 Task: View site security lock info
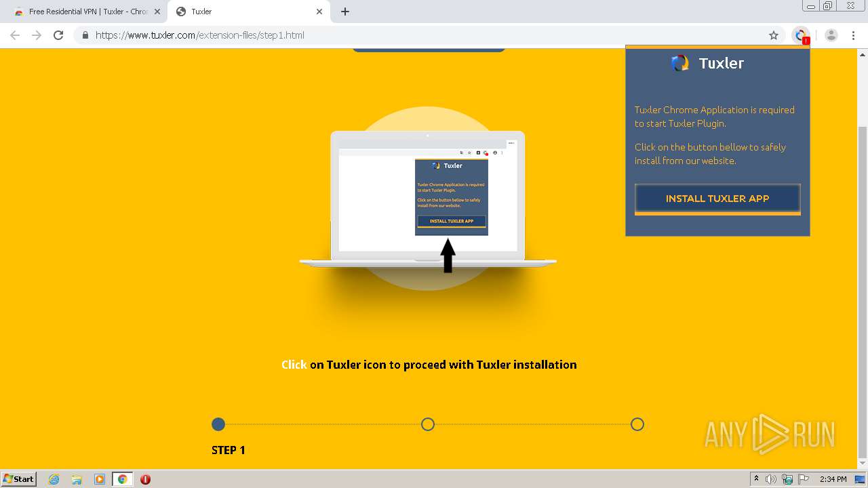click(x=85, y=35)
